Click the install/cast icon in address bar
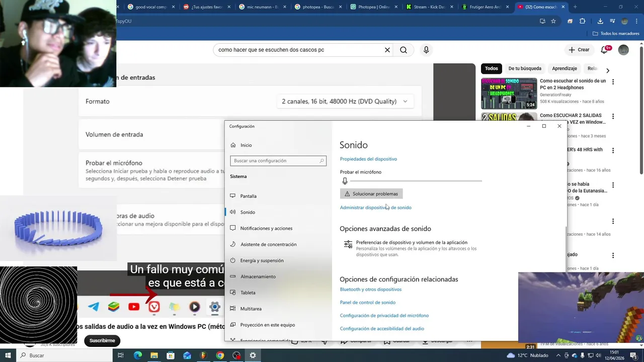 coord(542,21)
